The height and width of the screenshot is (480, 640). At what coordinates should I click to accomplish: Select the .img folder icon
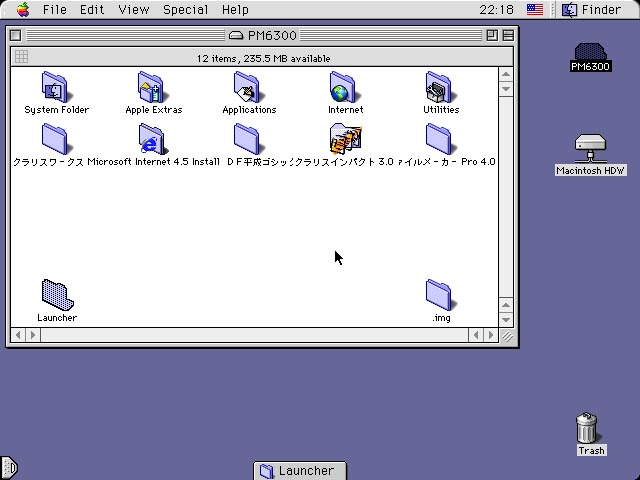440,295
